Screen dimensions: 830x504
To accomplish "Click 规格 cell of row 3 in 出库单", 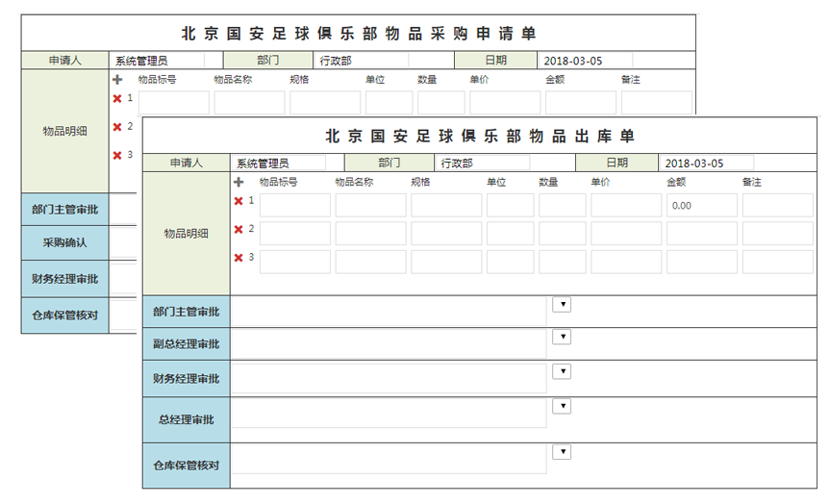I will (446, 262).
